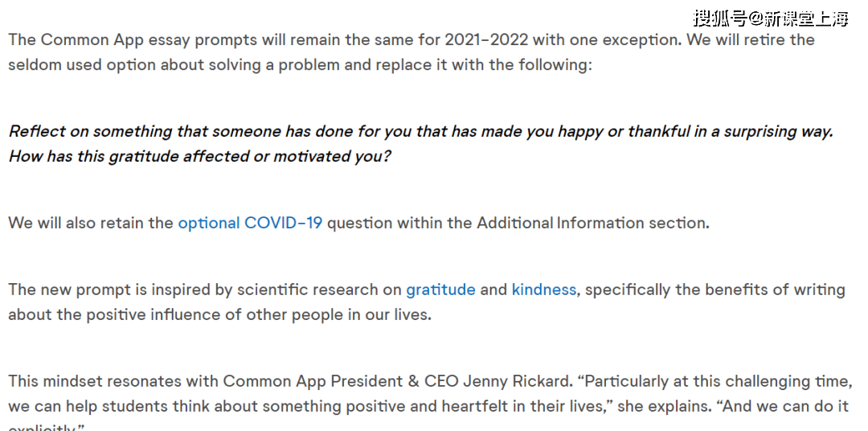
Task: Click the 'How has this gratitude affected' line
Action: (x=199, y=156)
